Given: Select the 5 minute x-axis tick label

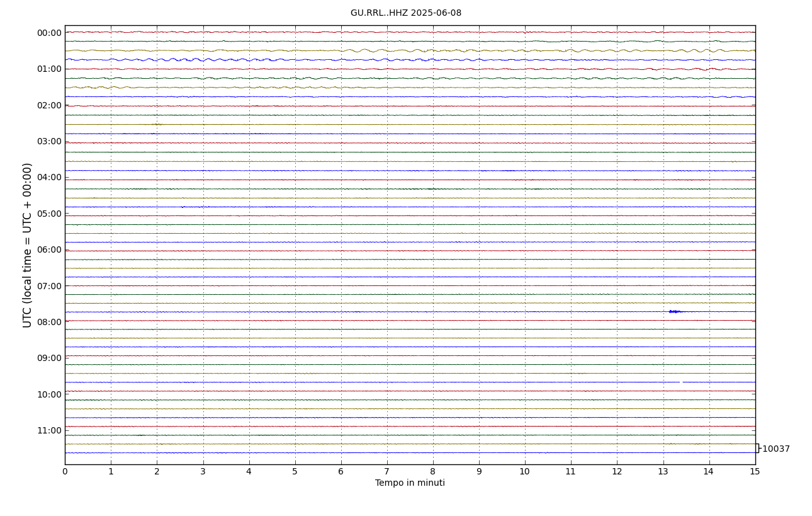Looking at the screenshot, I should (x=295, y=472).
